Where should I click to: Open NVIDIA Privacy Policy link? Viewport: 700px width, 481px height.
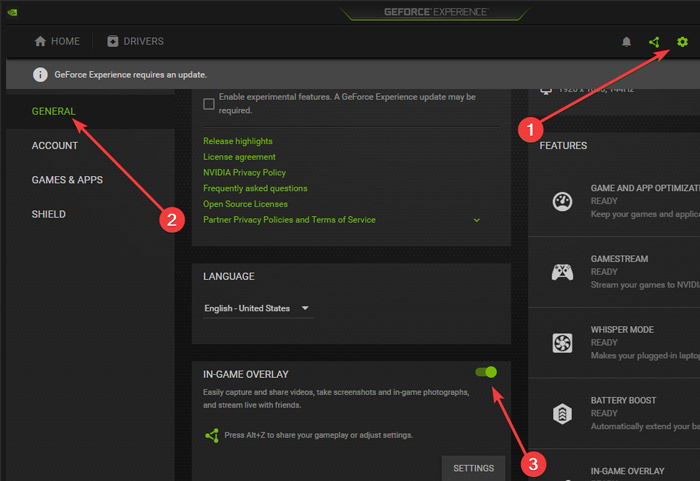pos(244,172)
